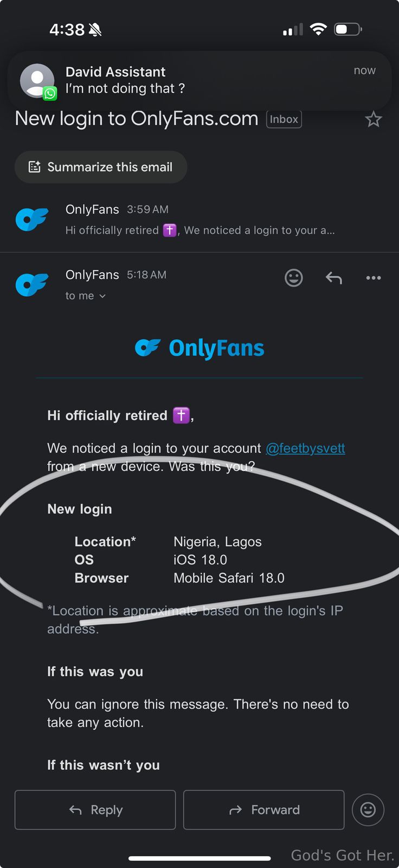Tap Summarize this email button
The height and width of the screenshot is (868, 399).
click(101, 167)
